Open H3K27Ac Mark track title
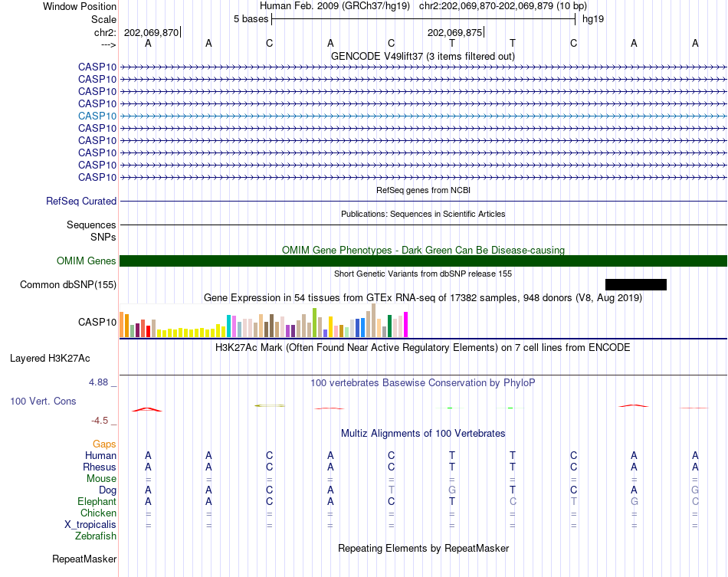 click(x=423, y=347)
